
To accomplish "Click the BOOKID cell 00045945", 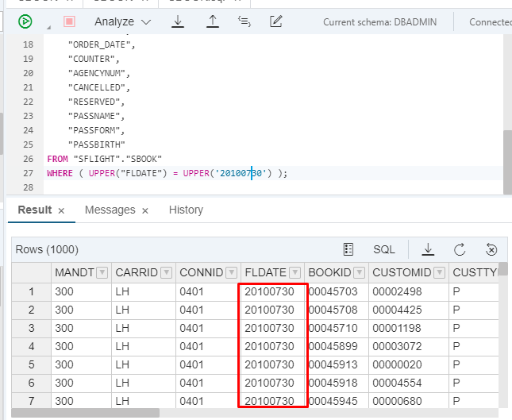I will 337,401.
